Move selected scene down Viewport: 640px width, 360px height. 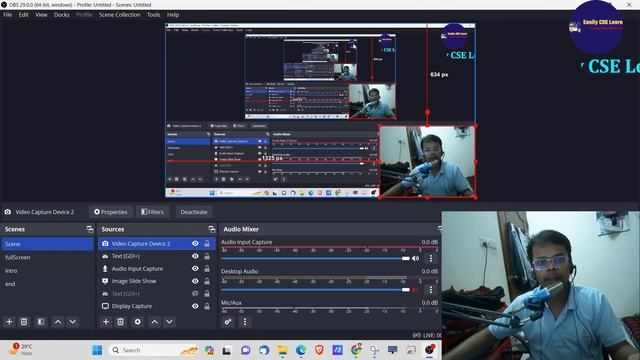coord(73,322)
